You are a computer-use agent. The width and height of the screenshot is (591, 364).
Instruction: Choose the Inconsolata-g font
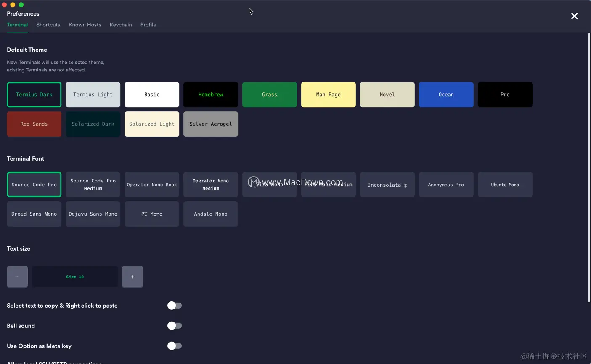(387, 185)
